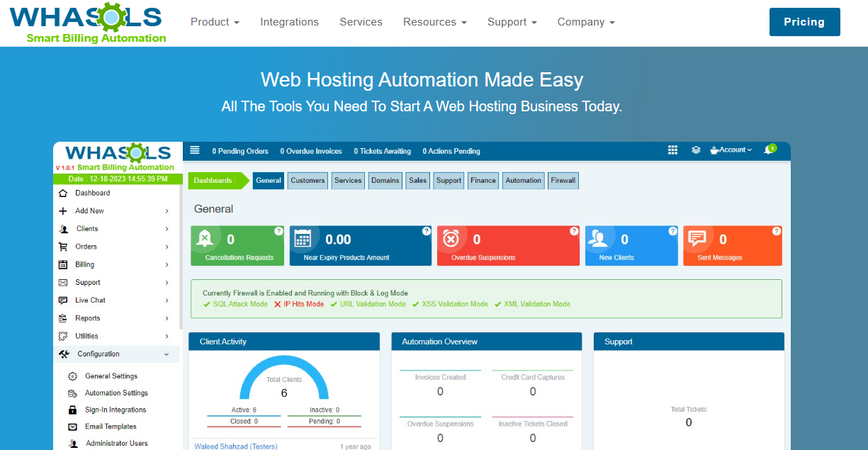The width and height of the screenshot is (868, 450).
Task: Click the Configuration tools icon
Action: click(64, 354)
